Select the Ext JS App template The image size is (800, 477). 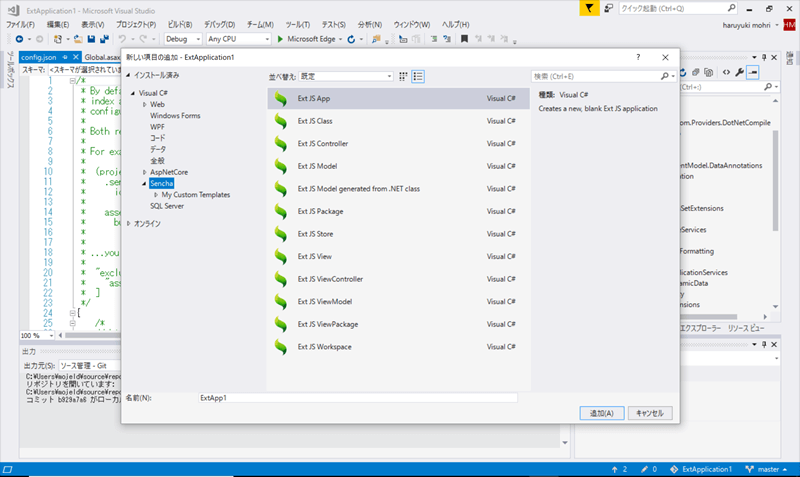pos(398,98)
